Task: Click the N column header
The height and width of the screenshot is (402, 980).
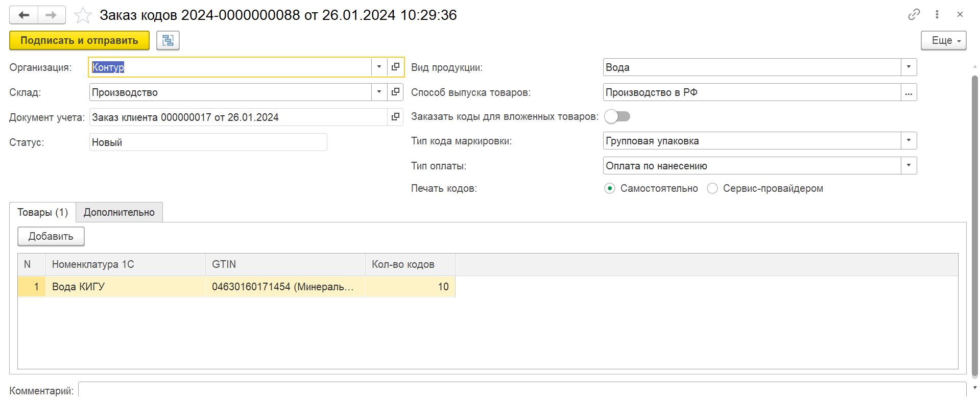Action: click(x=32, y=264)
